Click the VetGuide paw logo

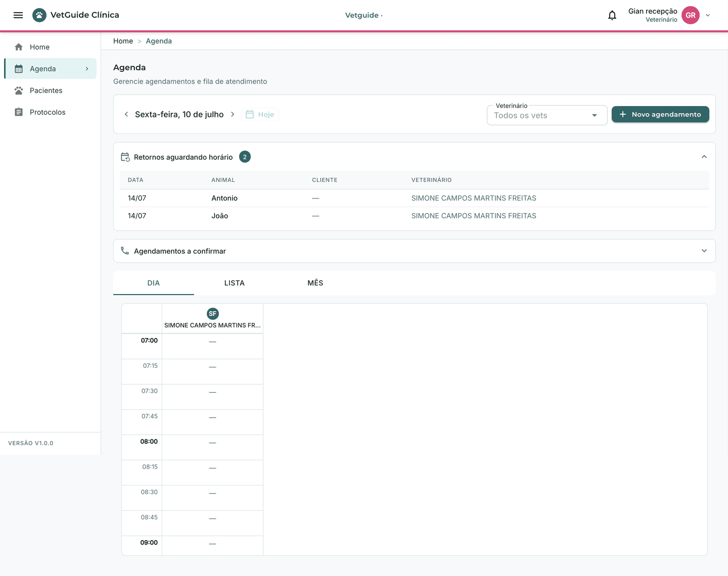coord(39,15)
